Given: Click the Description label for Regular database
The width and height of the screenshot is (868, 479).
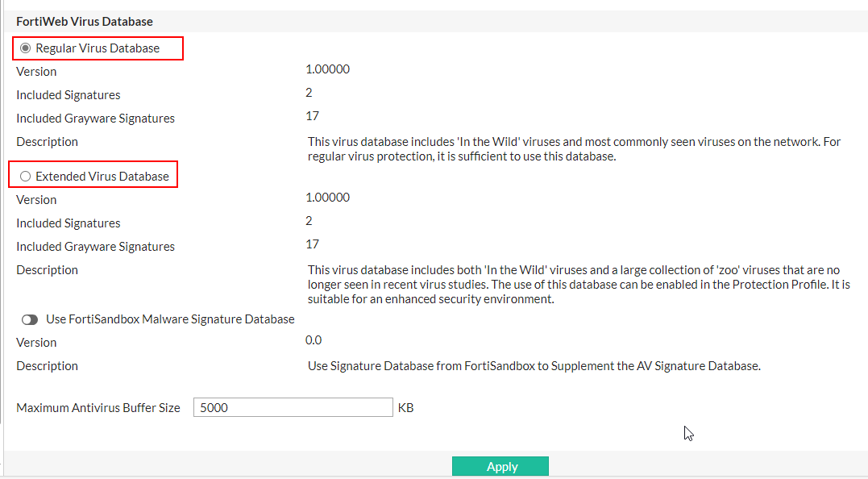Looking at the screenshot, I should click(47, 141).
